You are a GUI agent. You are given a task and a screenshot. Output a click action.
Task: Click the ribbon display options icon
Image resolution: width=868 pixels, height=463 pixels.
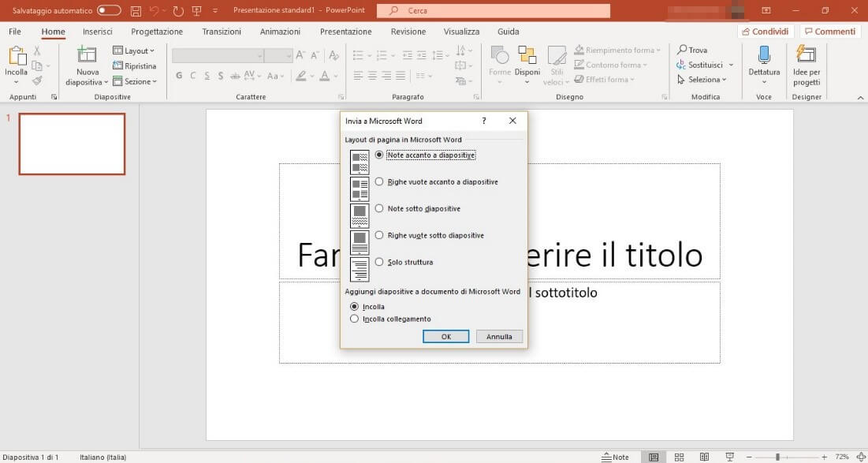[766, 10]
